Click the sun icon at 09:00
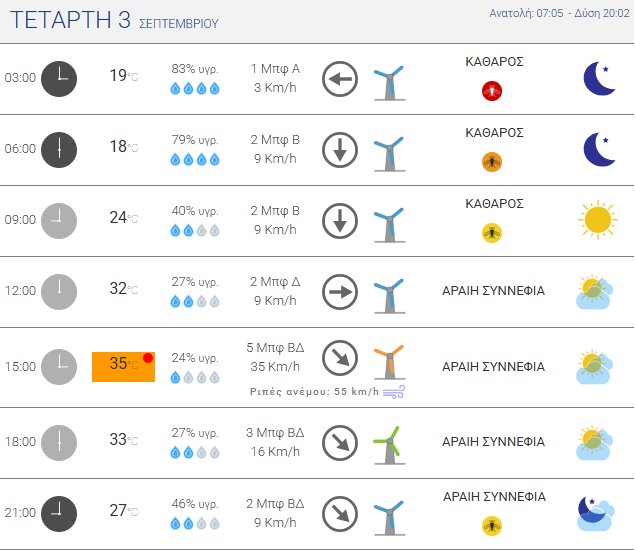635x550 pixels. tap(596, 220)
